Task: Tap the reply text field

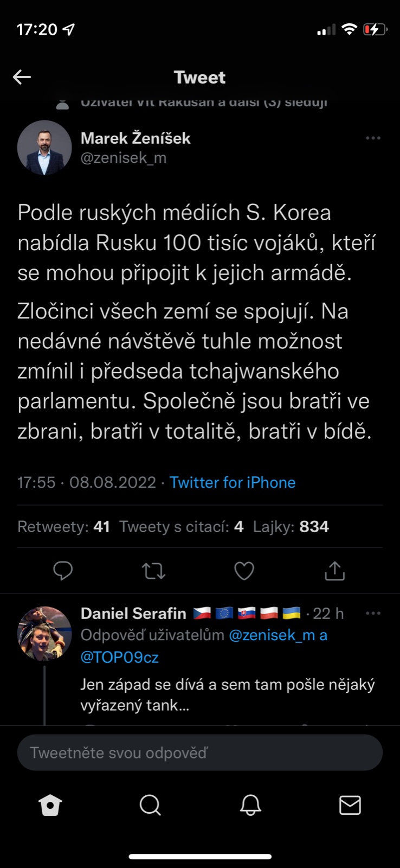Action: [x=199, y=752]
